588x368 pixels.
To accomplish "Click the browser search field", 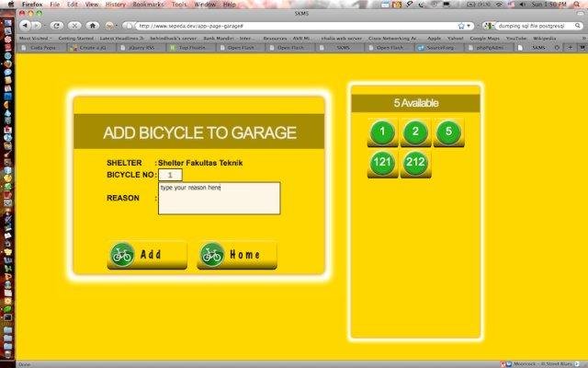I will [534, 26].
